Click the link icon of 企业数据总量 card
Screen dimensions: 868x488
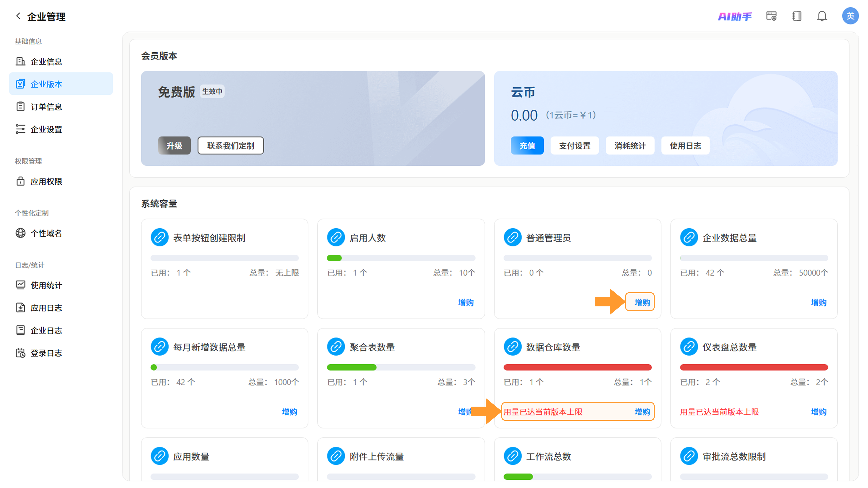point(689,237)
